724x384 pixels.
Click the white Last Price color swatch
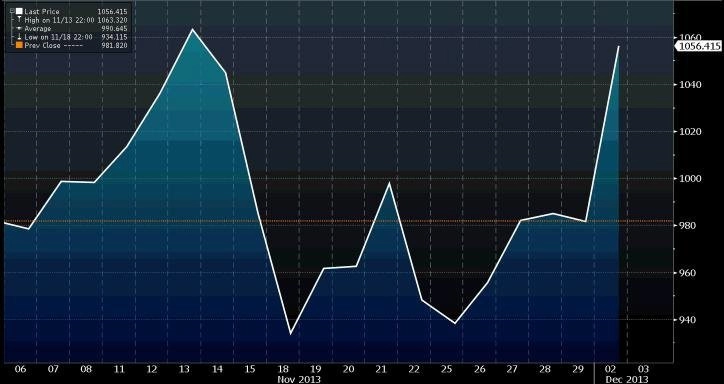coord(19,11)
